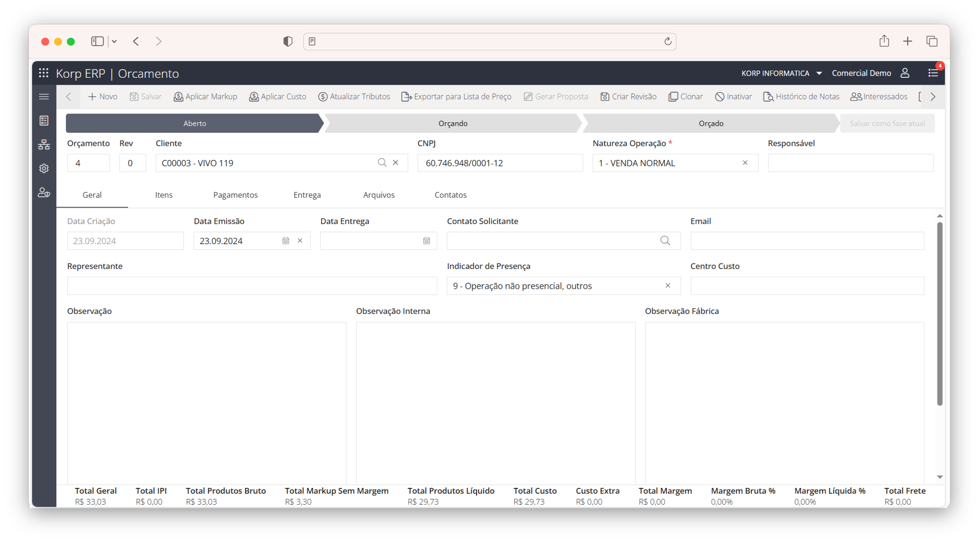Screen dimensions: 980x542
Task: Open settings gear in left sidebar
Action: pyautogui.click(x=44, y=169)
